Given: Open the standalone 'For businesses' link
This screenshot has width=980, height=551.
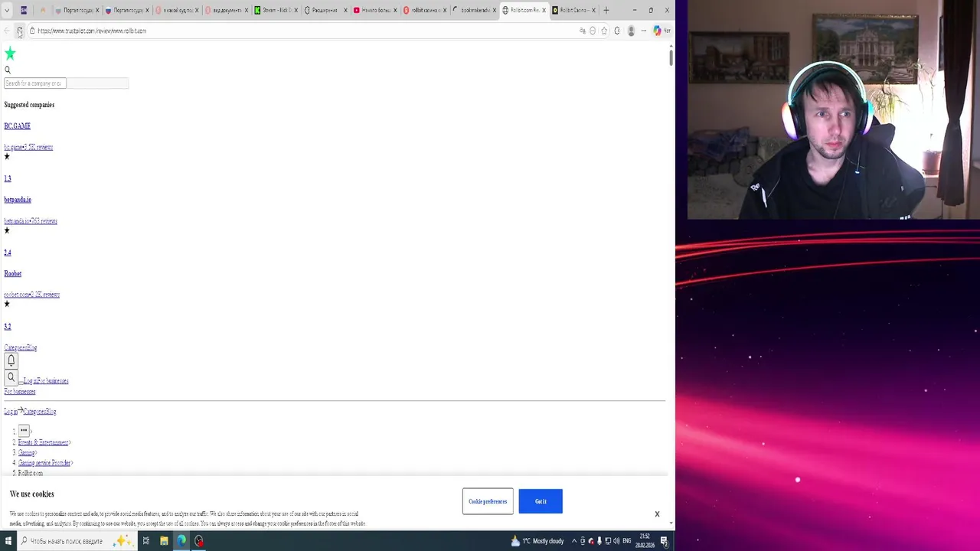Looking at the screenshot, I should click(x=20, y=392).
